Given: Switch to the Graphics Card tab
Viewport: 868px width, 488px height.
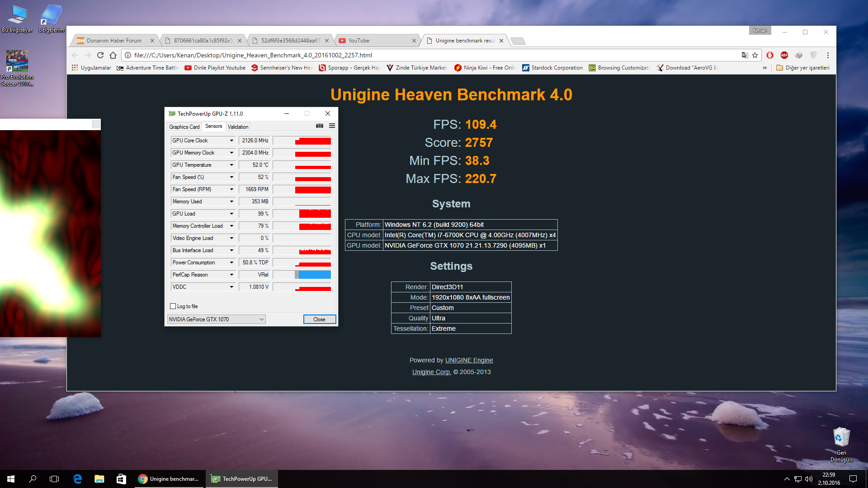Looking at the screenshot, I should click(x=184, y=127).
